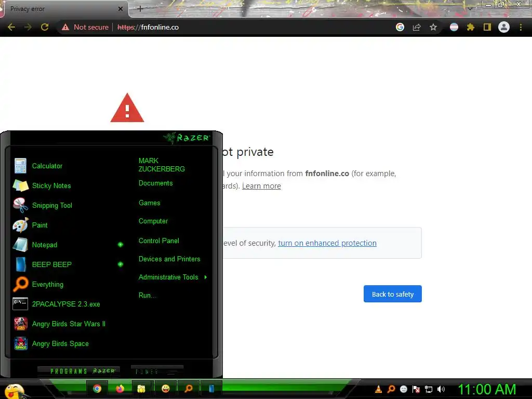Viewport: 532px width, 399px height.
Task: Open Action Center flag tray icon
Action: click(416, 389)
